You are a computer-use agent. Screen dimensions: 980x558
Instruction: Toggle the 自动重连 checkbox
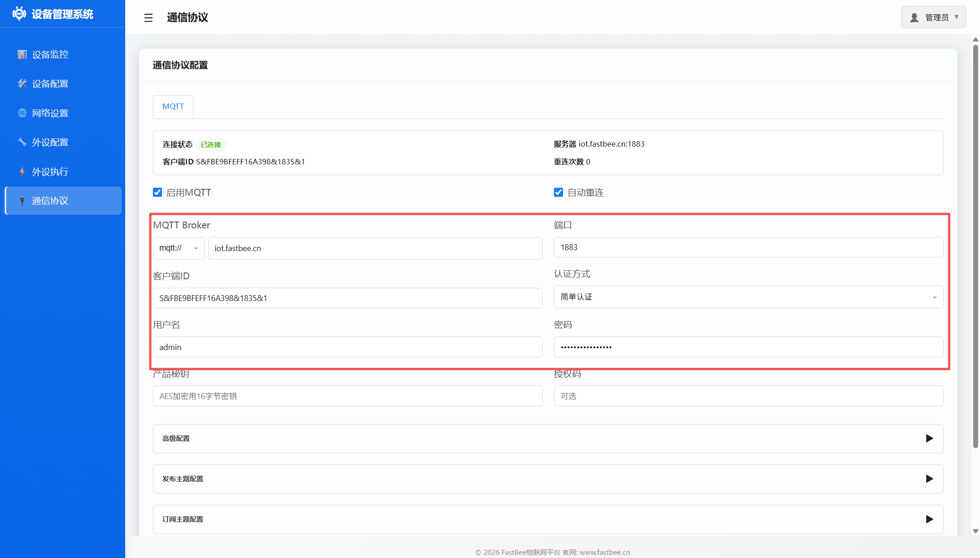(x=559, y=193)
